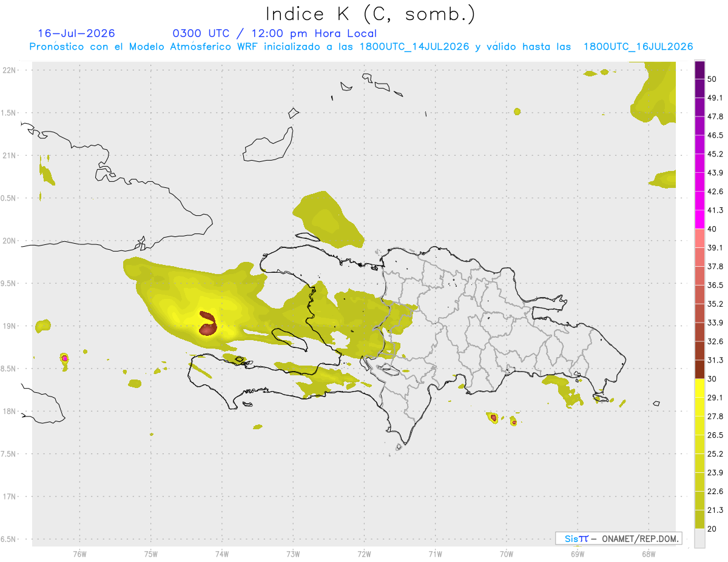Click the "68W" longitude label
The width and height of the screenshot is (728, 562).
649,554
